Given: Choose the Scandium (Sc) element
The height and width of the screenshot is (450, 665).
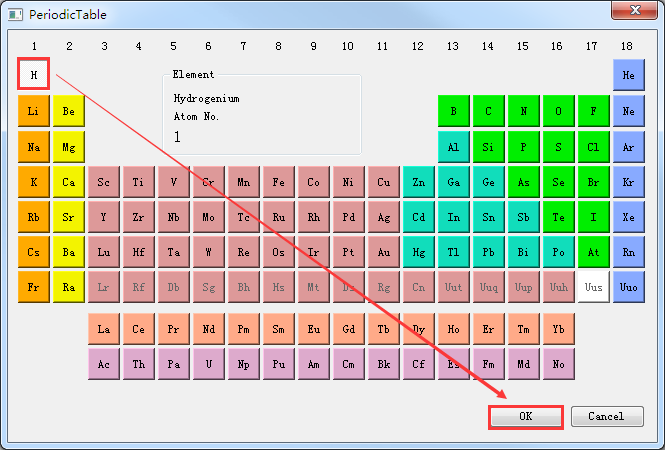Looking at the screenshot, I should click(x=104, y=182).
